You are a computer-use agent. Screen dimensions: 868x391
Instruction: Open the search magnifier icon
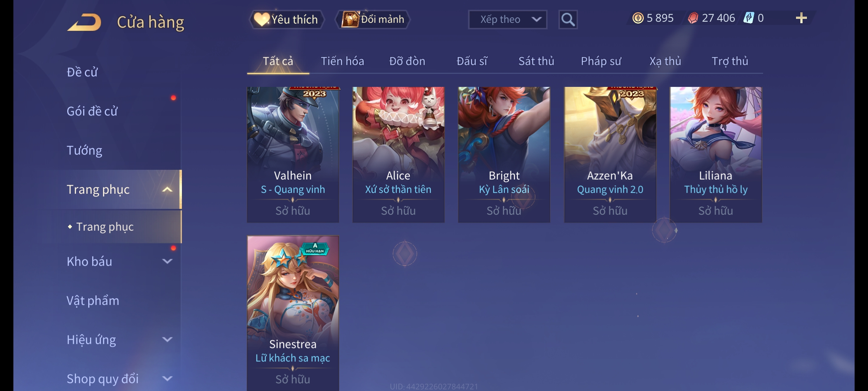(568, 20)
